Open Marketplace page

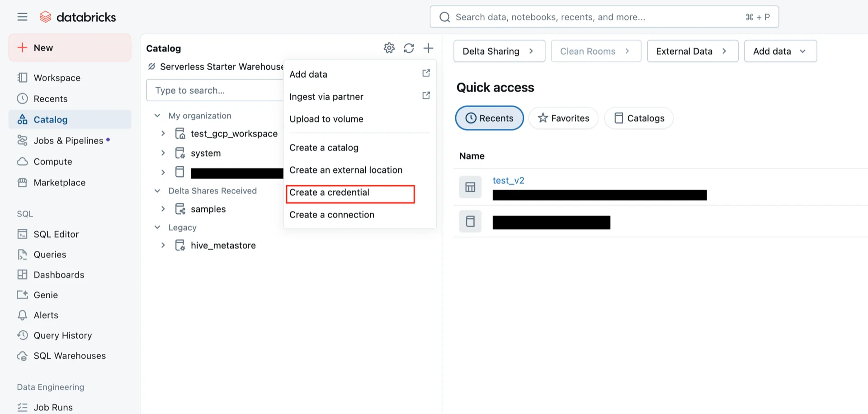70,183
